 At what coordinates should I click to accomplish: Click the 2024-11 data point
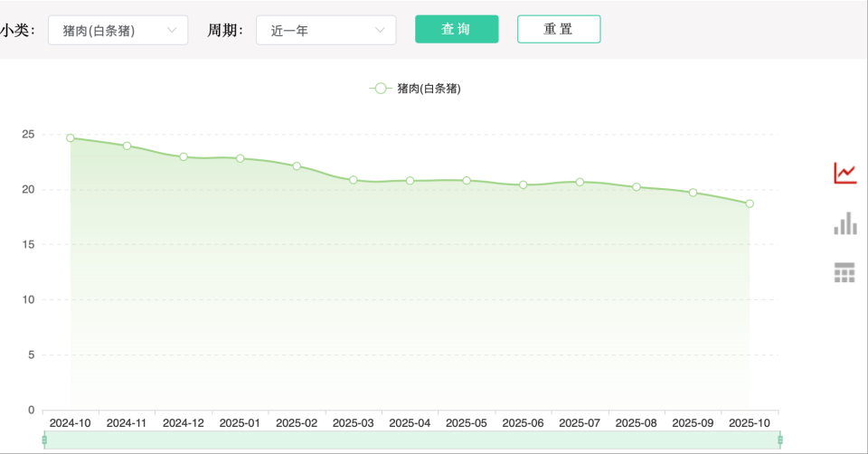[127, 146]
